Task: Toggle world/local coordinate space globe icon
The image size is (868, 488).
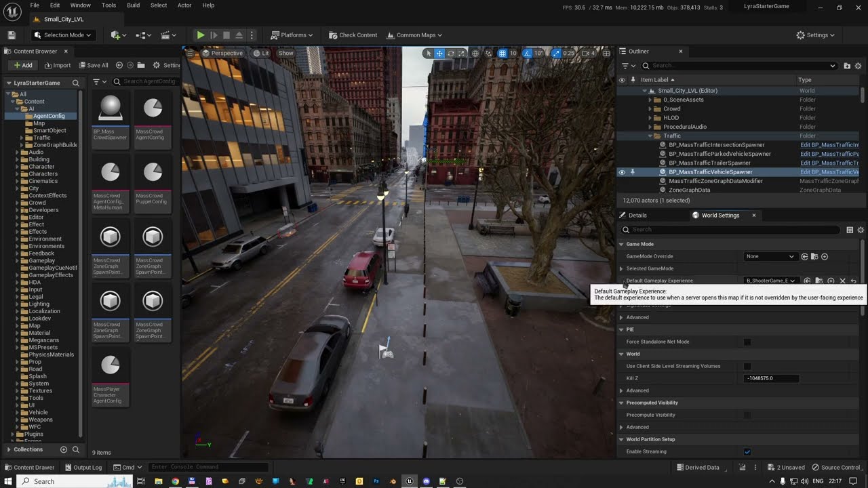Action: [475, 53]
